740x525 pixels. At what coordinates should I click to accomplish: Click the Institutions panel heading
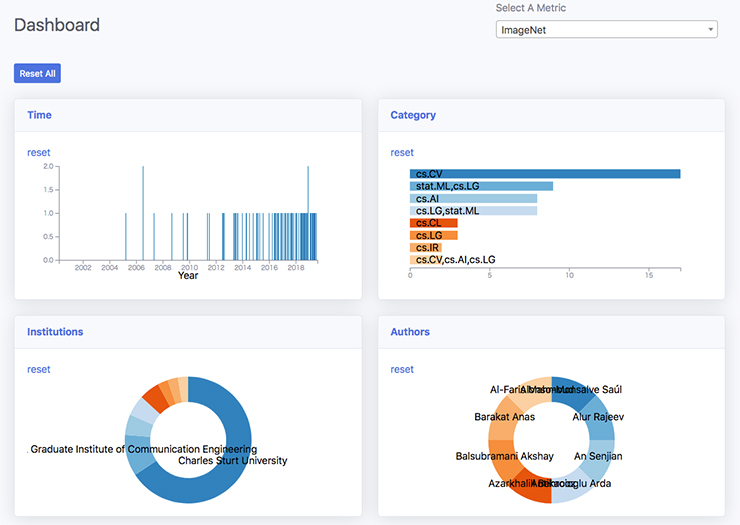(55, 332)
